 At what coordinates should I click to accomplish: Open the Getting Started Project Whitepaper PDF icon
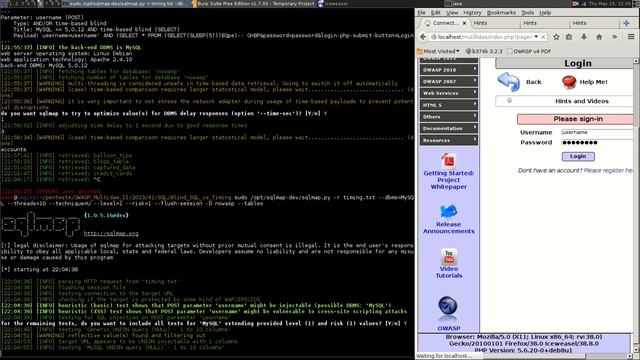448,161
